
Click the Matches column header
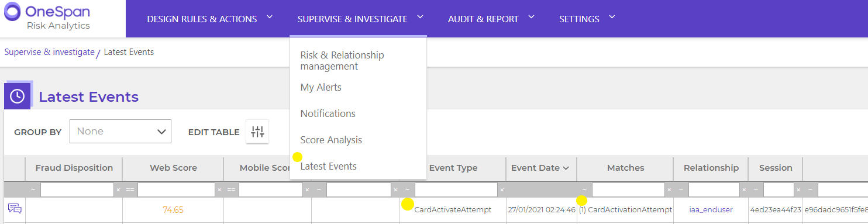(625, 168)
